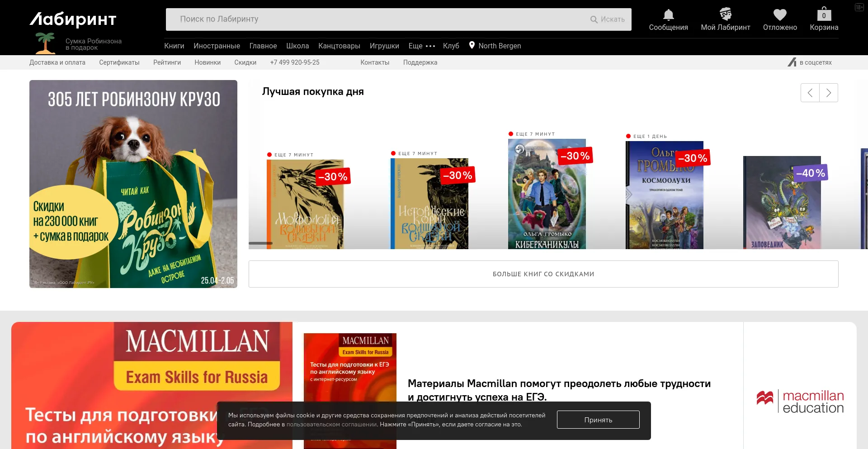Viewport: 868px width, 449px height.
Task: Accept cookies with Принять button
Action: point(598,420)
